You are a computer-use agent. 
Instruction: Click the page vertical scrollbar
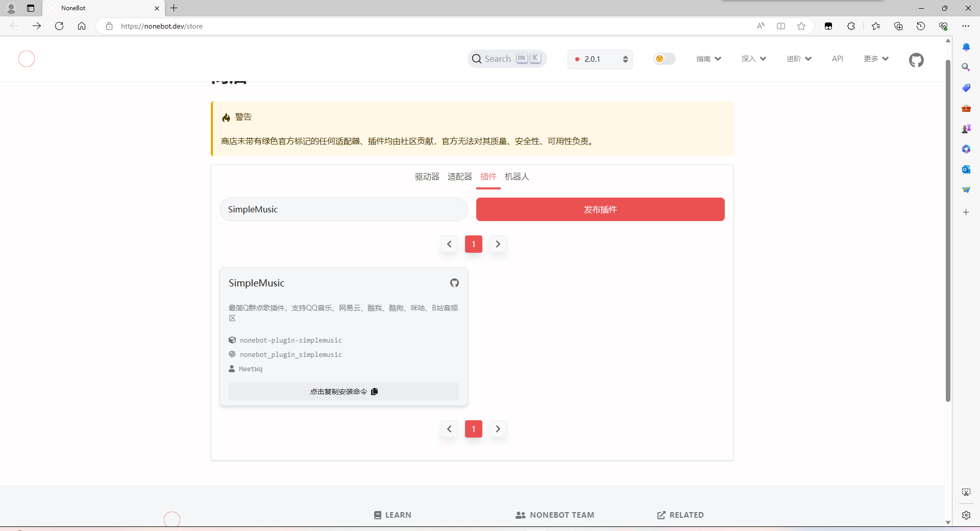(948, 231)
